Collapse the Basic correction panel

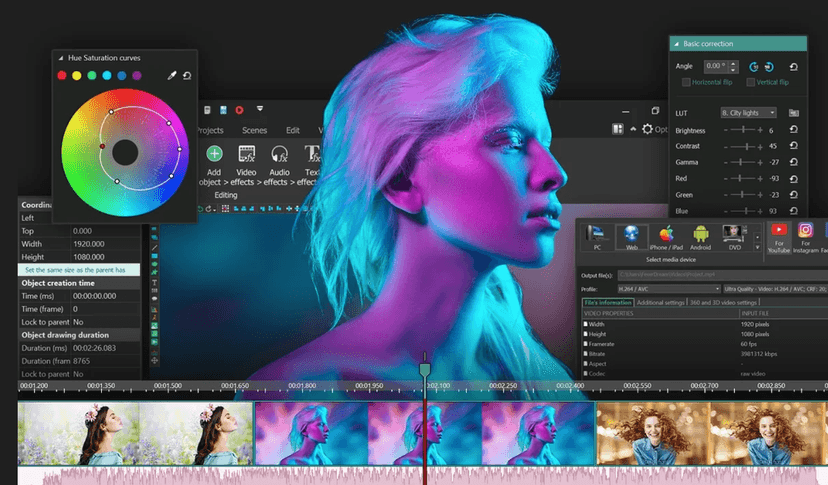tap(675, 44)
